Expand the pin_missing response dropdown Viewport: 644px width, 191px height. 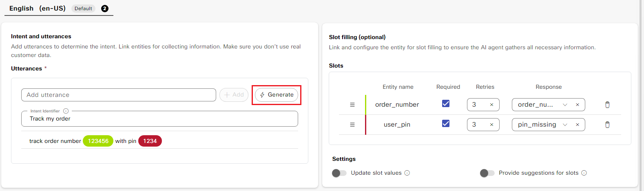point(565,125)
